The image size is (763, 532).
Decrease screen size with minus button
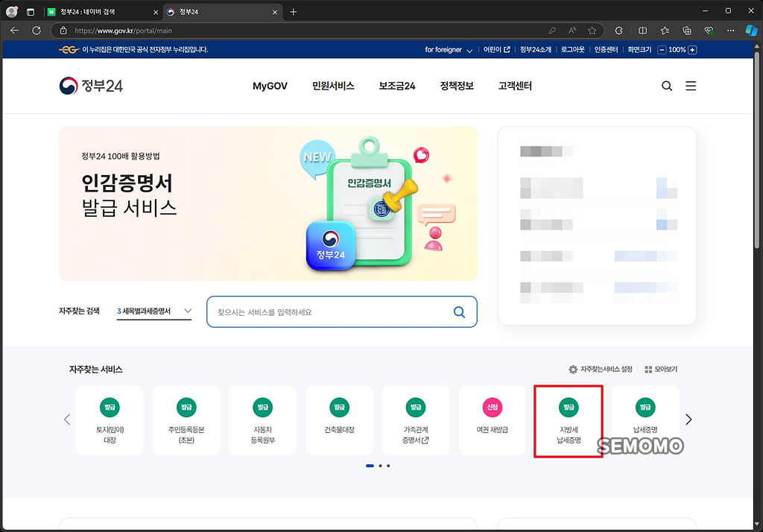(662, 50)
